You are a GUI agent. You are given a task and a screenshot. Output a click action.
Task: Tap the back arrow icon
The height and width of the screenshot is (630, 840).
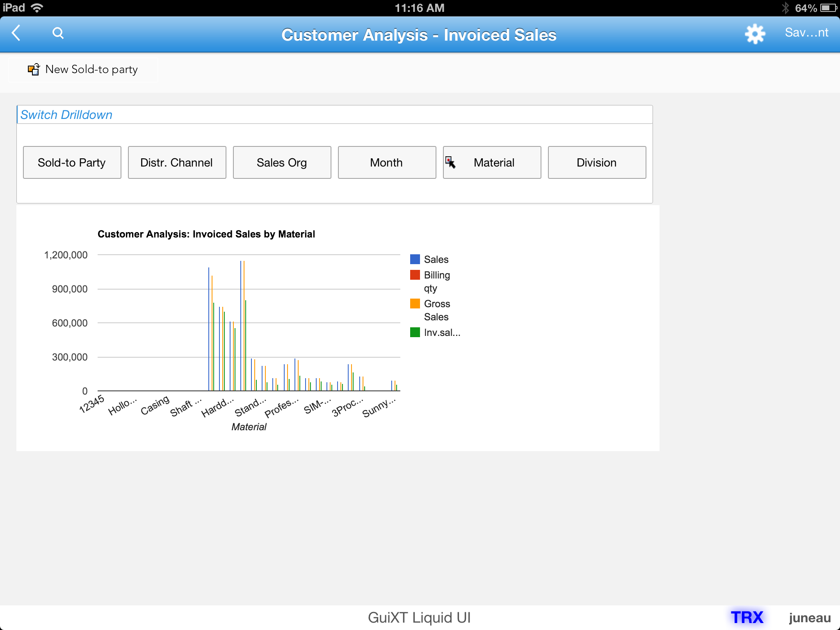pyautogui.click(x=16, y=33)
